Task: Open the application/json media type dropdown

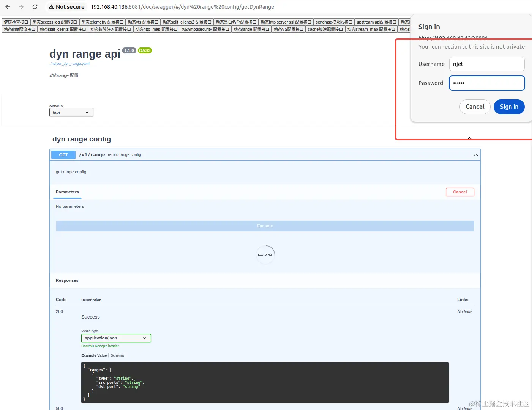Action: [116, 338]
